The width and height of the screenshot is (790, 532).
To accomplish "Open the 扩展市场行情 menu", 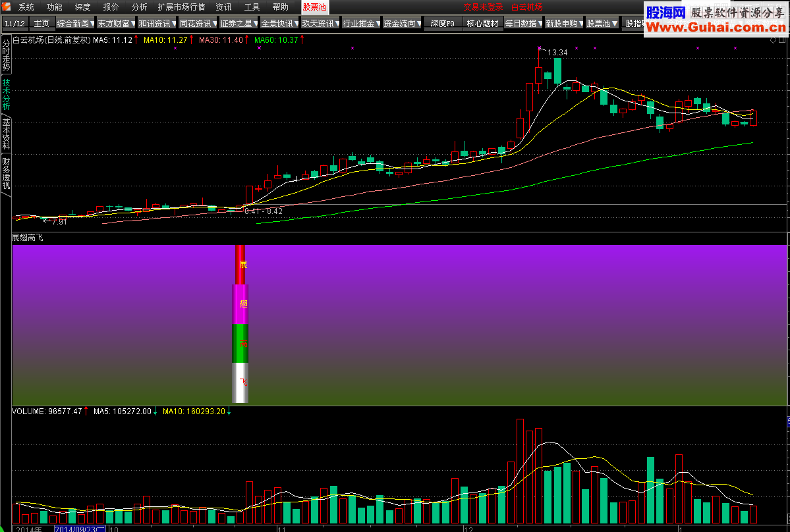I will (x=181, y=7).
